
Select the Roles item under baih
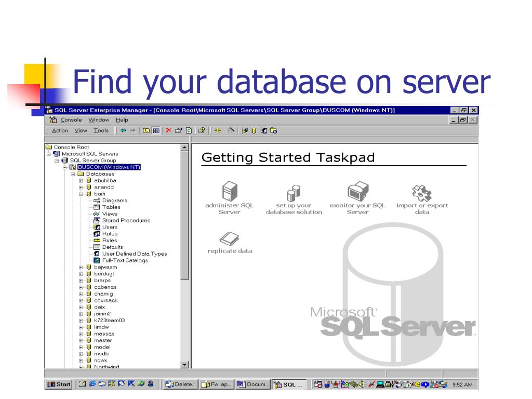coord(110,234)
